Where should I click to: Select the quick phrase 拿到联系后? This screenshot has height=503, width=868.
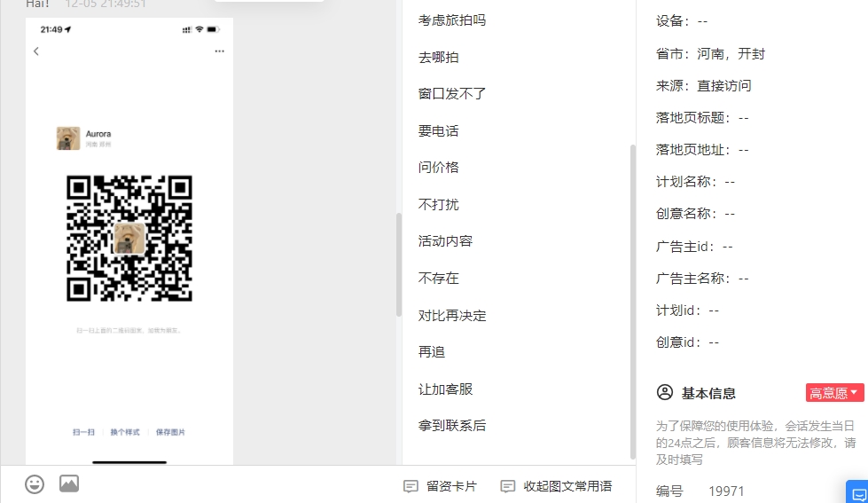[x=452, y=426]
